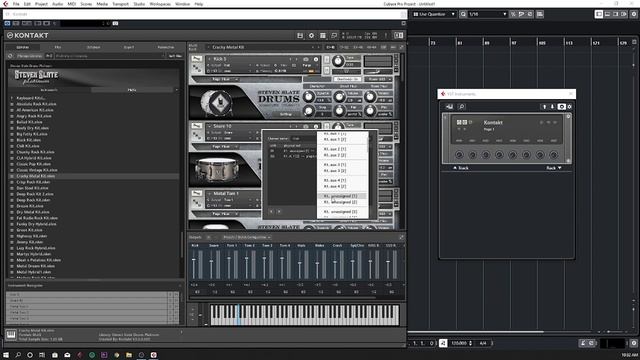The width and height of the screenshot is (640, 360).
Task: Open Use Quantize dropdown
Action: click(433, 14)
